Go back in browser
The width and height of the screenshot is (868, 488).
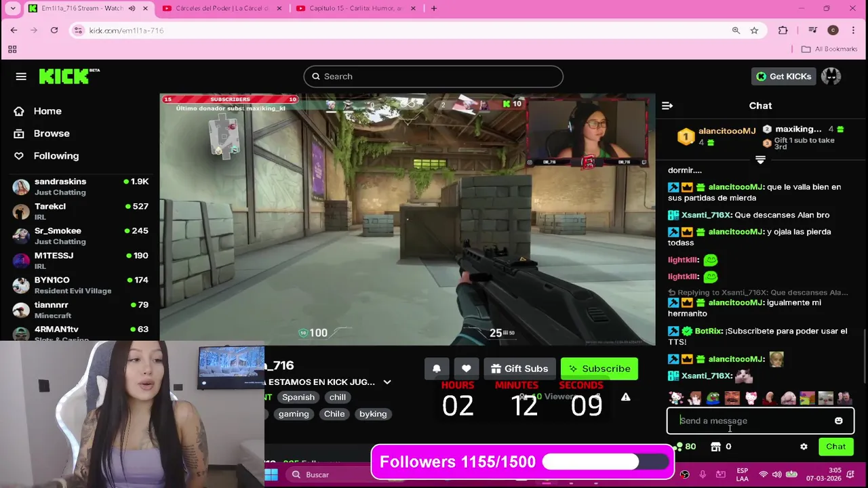[14, 30]
